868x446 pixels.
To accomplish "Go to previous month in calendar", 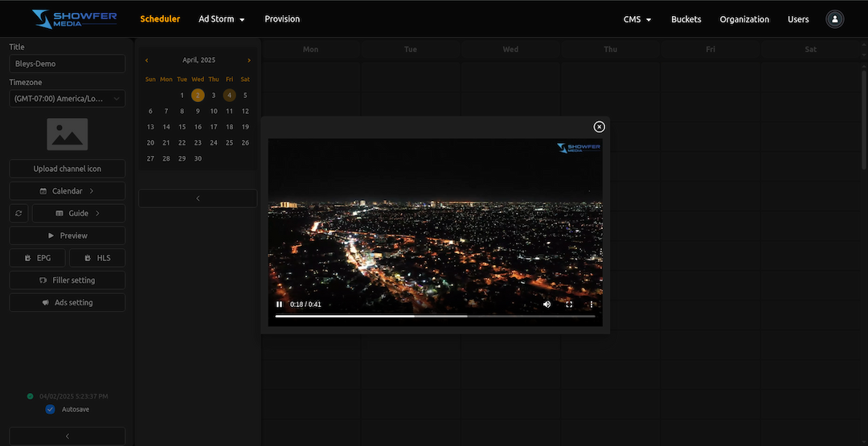I will click(147, 60).
